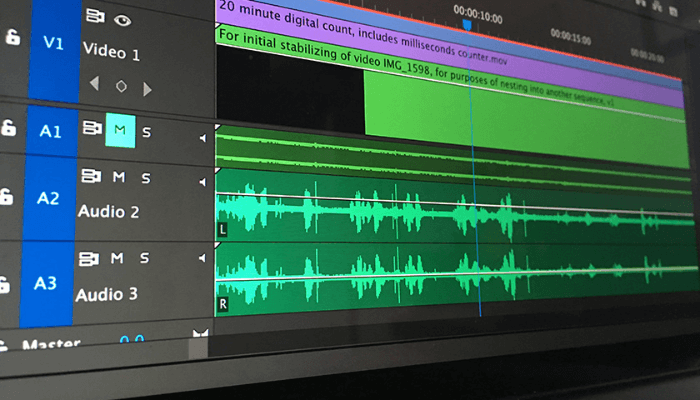This screenshot has height=400, width=700.
Task: Solo Audio 2 track
Action: (146, 178)
